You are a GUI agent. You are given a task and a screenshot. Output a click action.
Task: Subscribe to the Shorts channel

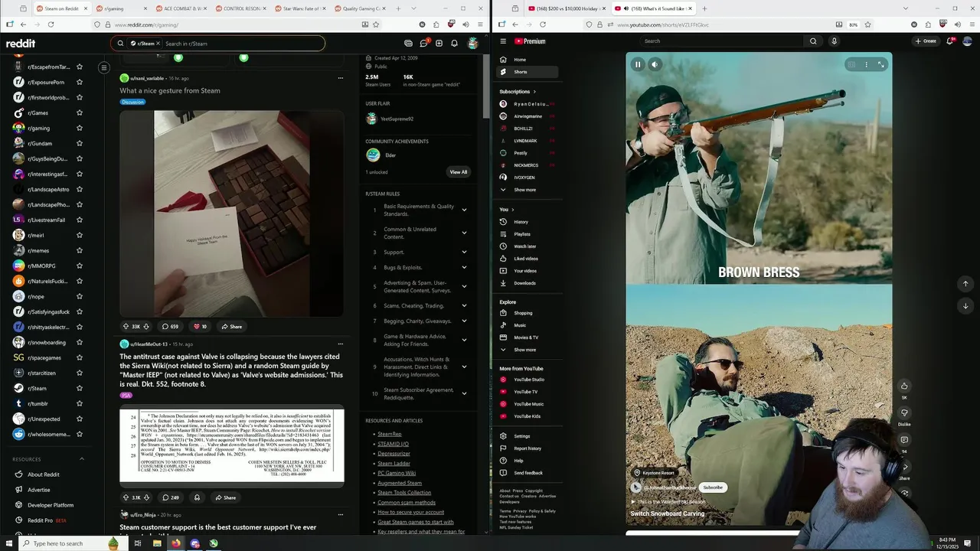coord(713,487)
